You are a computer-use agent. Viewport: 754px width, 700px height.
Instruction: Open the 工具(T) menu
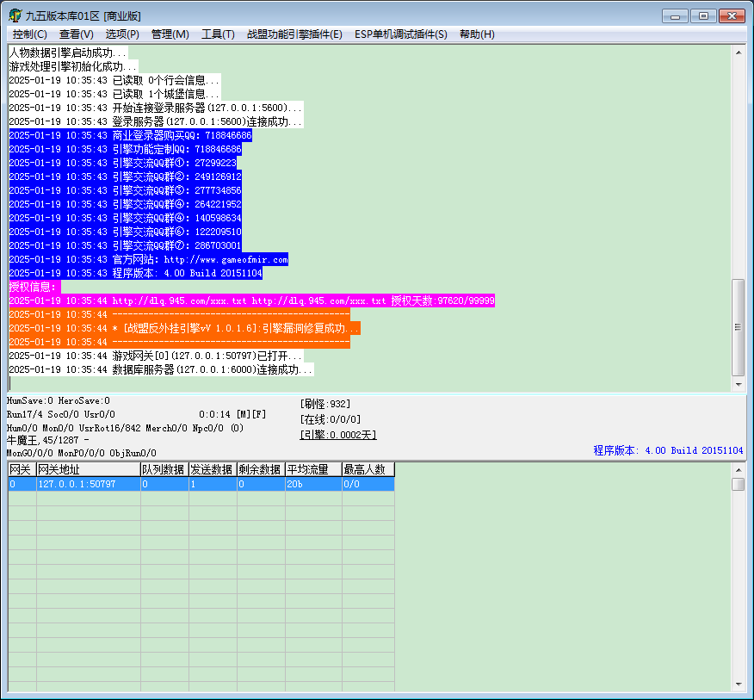click(218, 34)
